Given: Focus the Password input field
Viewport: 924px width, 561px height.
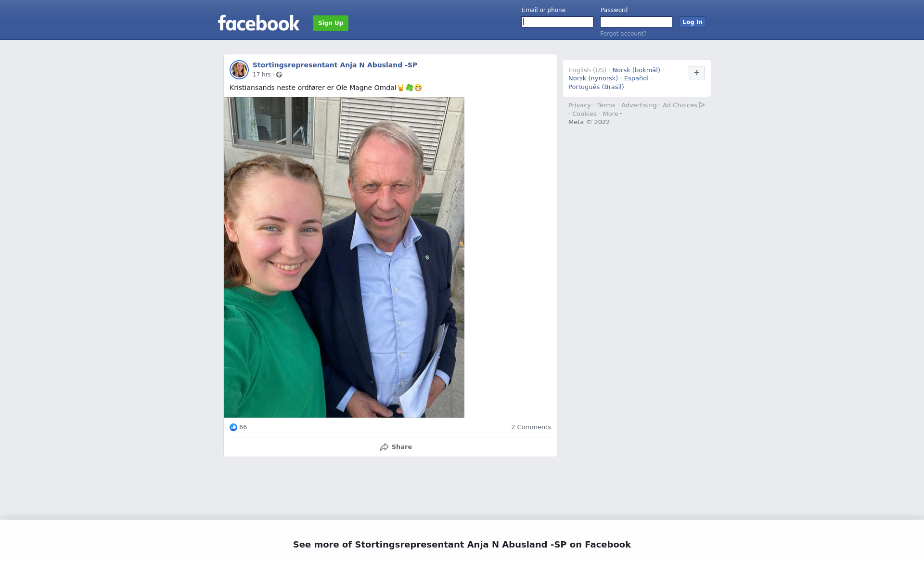Looking at the screenshot, I should (636, 22).
